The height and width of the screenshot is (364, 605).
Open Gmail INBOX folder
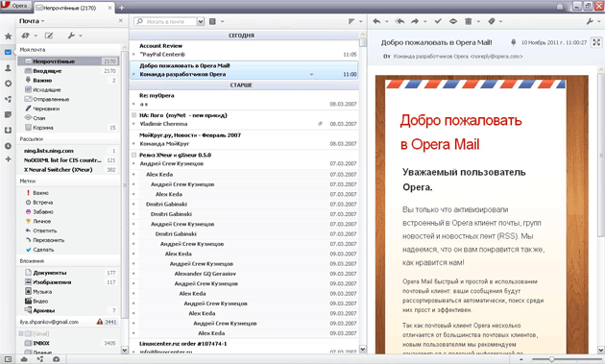(x=68, y=343)
